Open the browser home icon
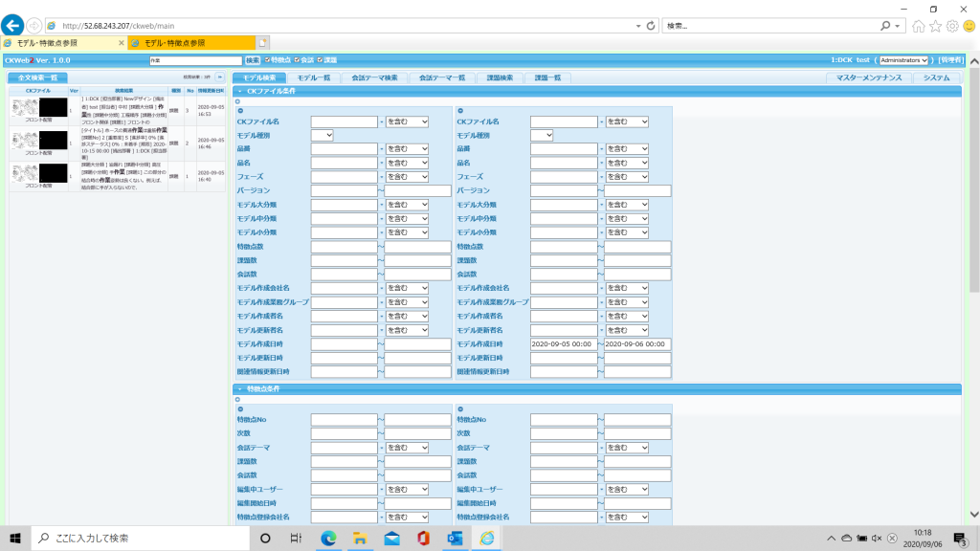 click(x=919, y=26)
